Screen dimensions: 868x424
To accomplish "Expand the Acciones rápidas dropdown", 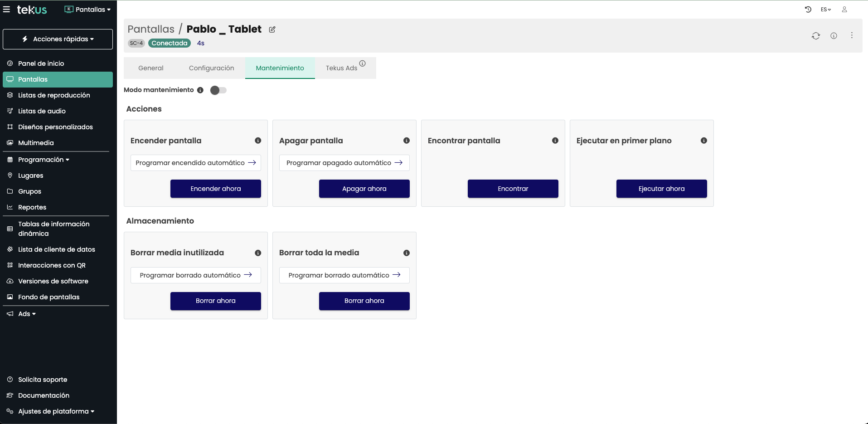I will 58,39.
